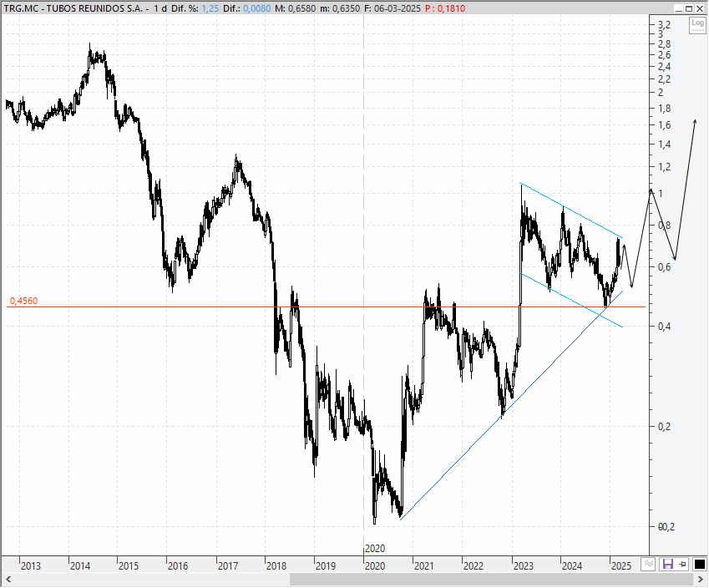
Task: Click the 2,8 price axis label
Action: pyautogui.click(x=664, y=44)
